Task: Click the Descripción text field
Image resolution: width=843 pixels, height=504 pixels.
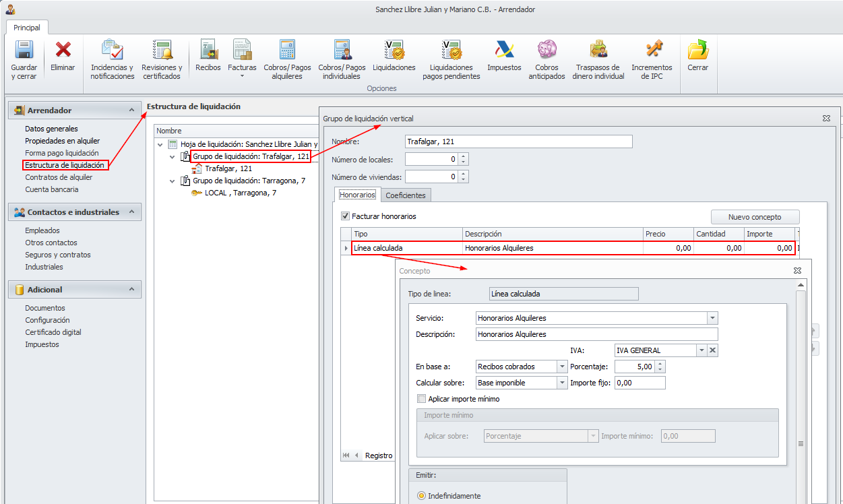Action: point(596,334)
